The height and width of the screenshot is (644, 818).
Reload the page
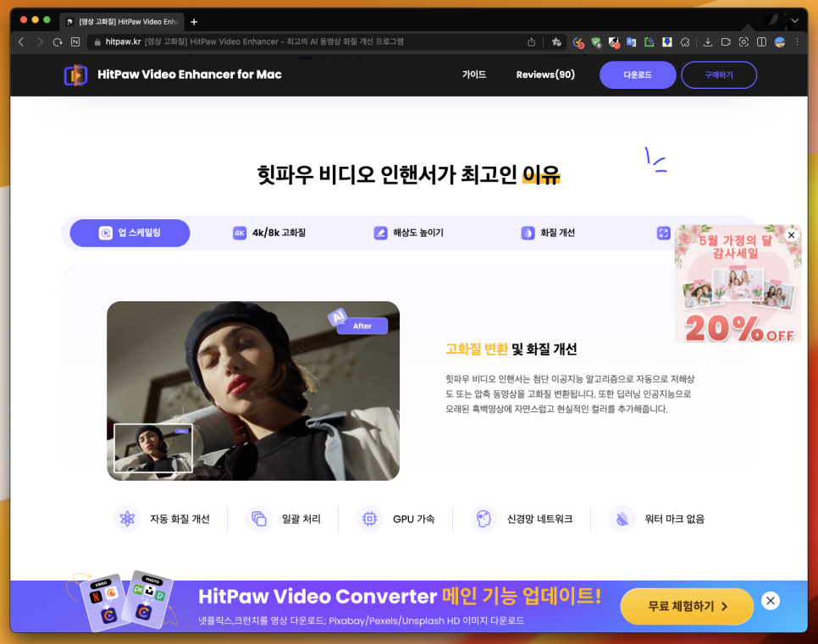pyautogui.click(x=58, y=41)
